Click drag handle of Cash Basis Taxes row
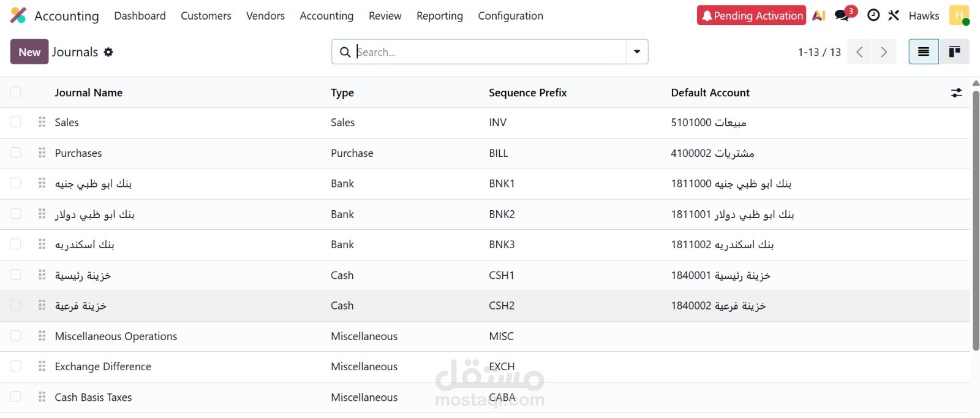This screenshot has width=980, height=418. [x=42, y=397]
